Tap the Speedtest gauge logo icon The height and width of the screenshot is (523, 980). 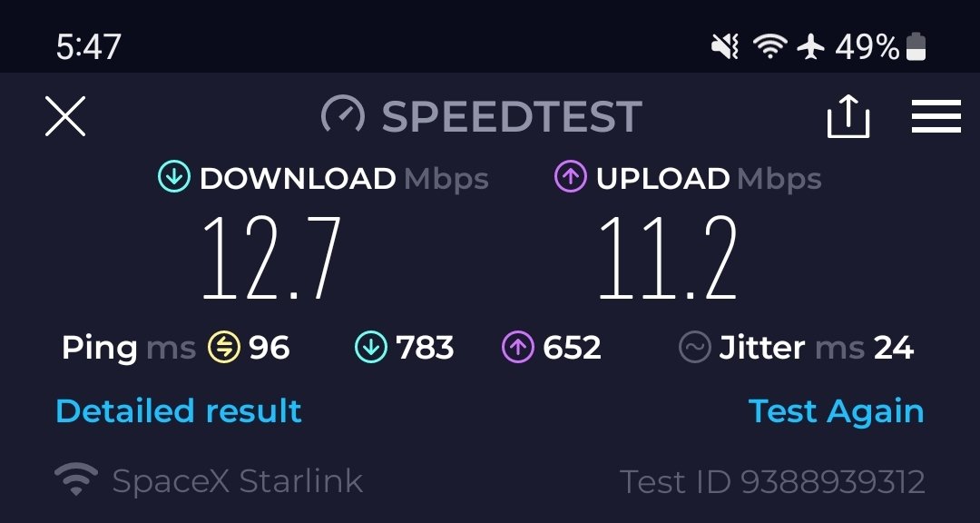(x=342, y=115)
